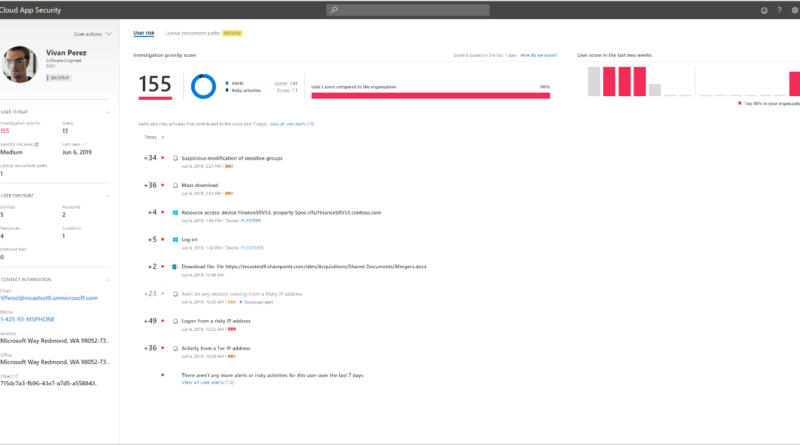Click bell icon beside Logon from risky IP

point(176,321)
